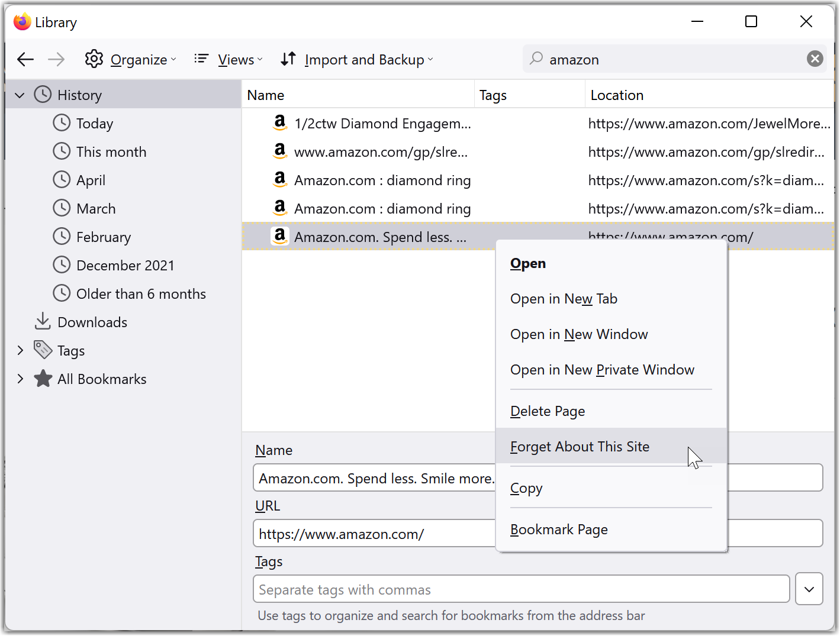The width and height of the screenshot is (840, 636).
Task: Click the Organize gear icon
Action: tap(94, 59)
